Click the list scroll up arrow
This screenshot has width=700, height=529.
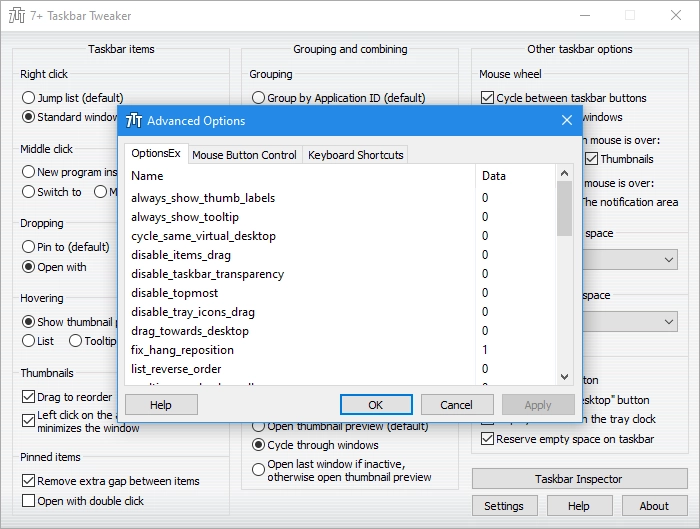pos(564,173)
